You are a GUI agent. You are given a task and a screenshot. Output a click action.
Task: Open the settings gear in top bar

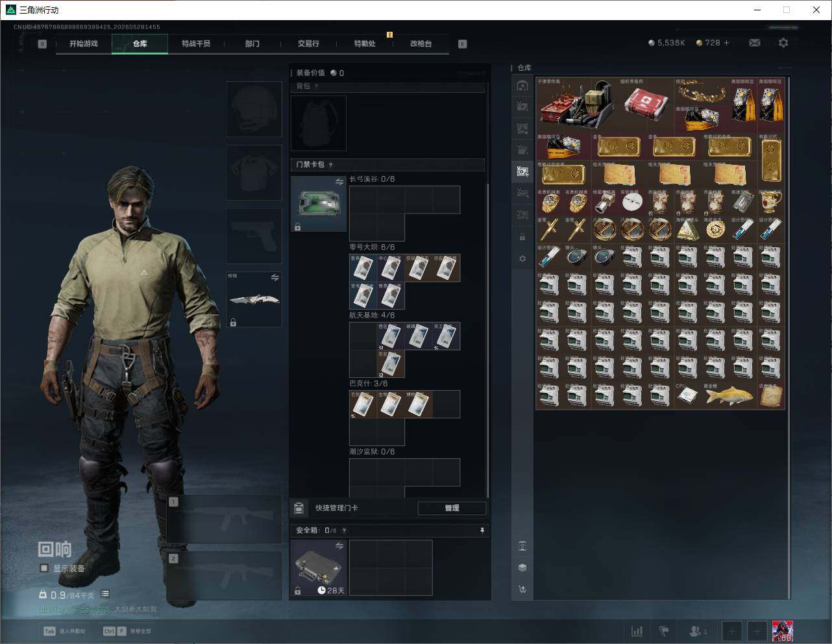783,43
